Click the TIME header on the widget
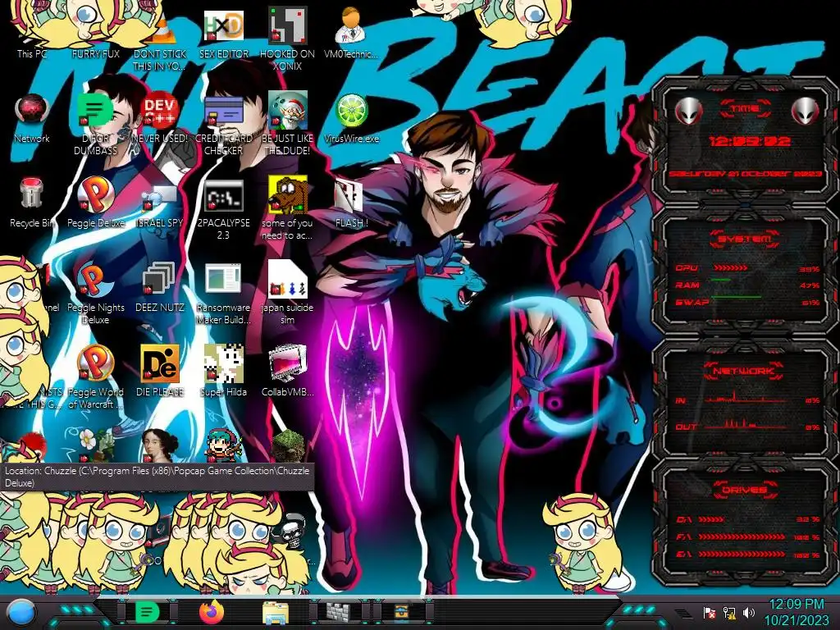The width and height of the screenshot is (840, 630). 745,109
